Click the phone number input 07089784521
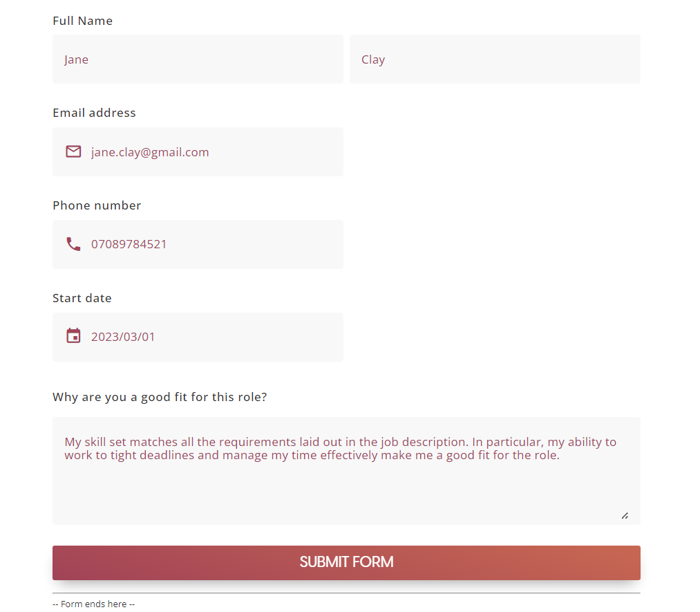 [x=207, y=244]
